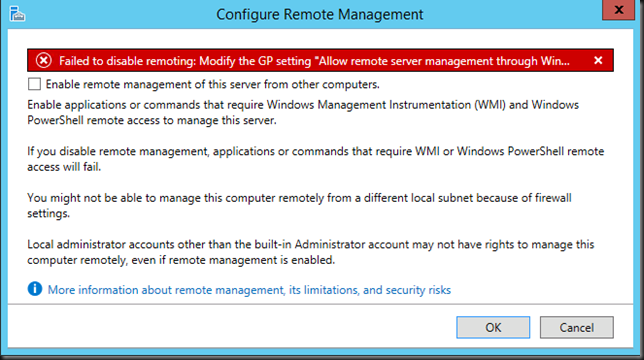Close the Configure Remote Management window
Viewport: 644px width, 360px height.
(619, 10)
